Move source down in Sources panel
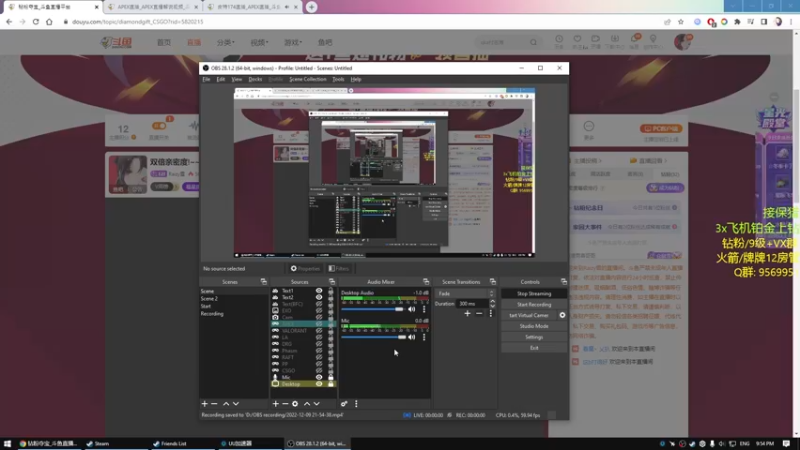Screen dimensions: 800x450 tap(317, 404)
